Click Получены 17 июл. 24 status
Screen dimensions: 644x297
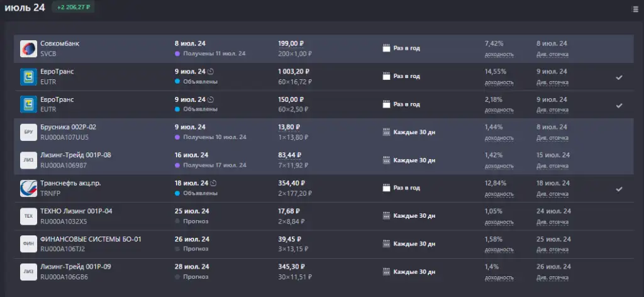click(x=215, y=165)
